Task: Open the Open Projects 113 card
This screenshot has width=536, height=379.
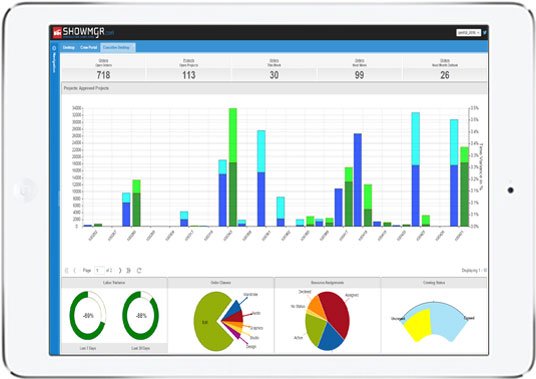Action: [189, 68]
